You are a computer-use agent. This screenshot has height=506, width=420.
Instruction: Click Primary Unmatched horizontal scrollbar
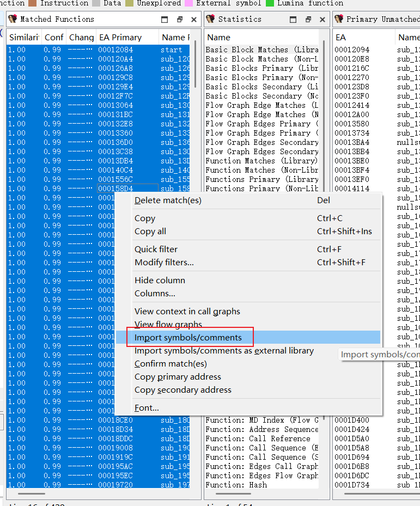pyautogui.click(x=382, y=493)
